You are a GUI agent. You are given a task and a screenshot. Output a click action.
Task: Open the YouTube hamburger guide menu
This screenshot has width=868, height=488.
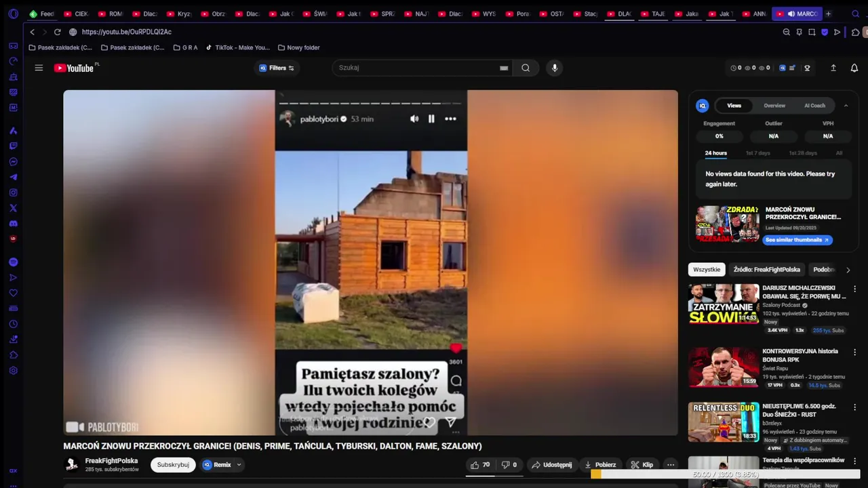pyautogui.click(x=39, y=68)
